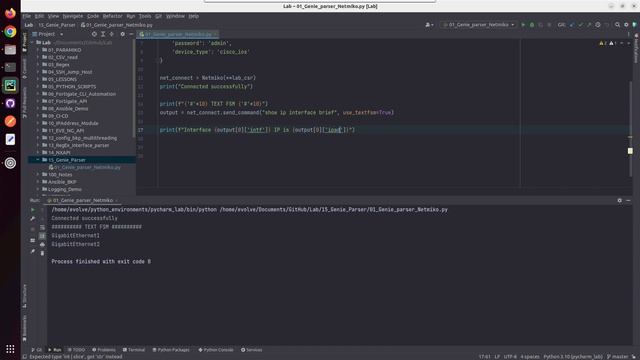
Task: Open IDE settings gear in top toolbar
Action: (x=626, y=25)
